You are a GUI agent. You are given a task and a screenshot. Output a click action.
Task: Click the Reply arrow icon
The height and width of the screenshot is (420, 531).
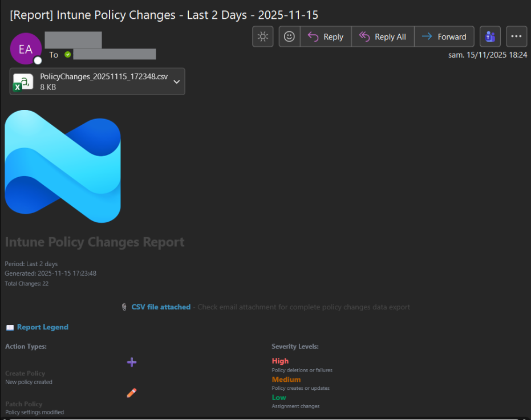click(313, 36)
